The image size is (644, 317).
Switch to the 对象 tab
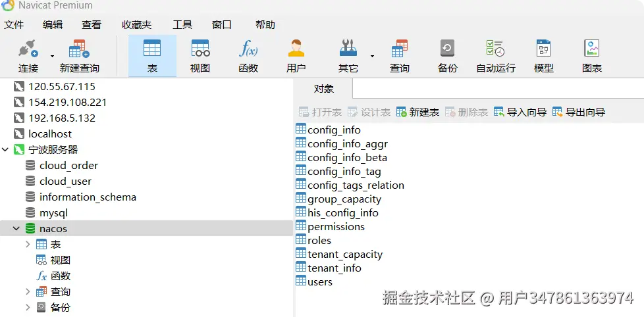point(323,89)
